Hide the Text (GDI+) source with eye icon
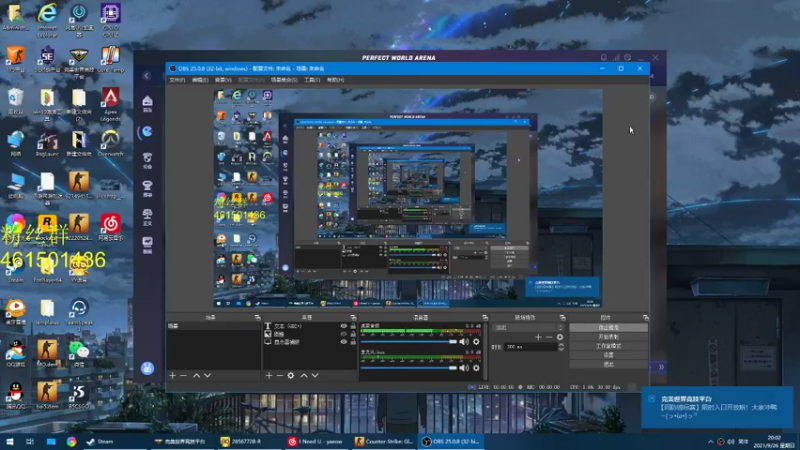 [343, 326]
